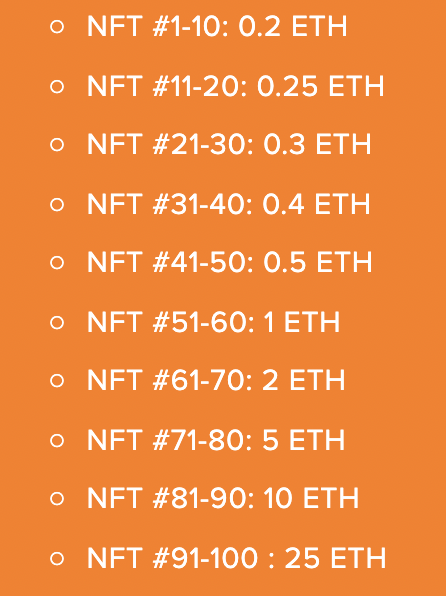Select the NFT #61-70: 2 ETH line
This screenshot has width=446, height=596.
pyautogui.click(x=216, y=380)
